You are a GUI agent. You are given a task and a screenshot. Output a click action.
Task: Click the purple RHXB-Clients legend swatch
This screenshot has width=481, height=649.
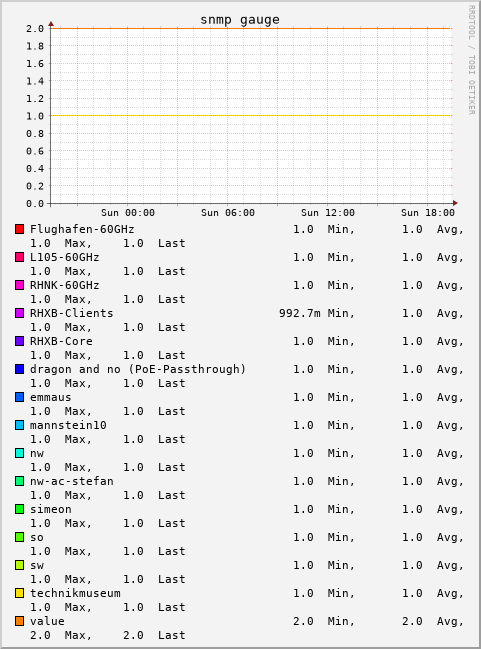click(x=19, y=313)
